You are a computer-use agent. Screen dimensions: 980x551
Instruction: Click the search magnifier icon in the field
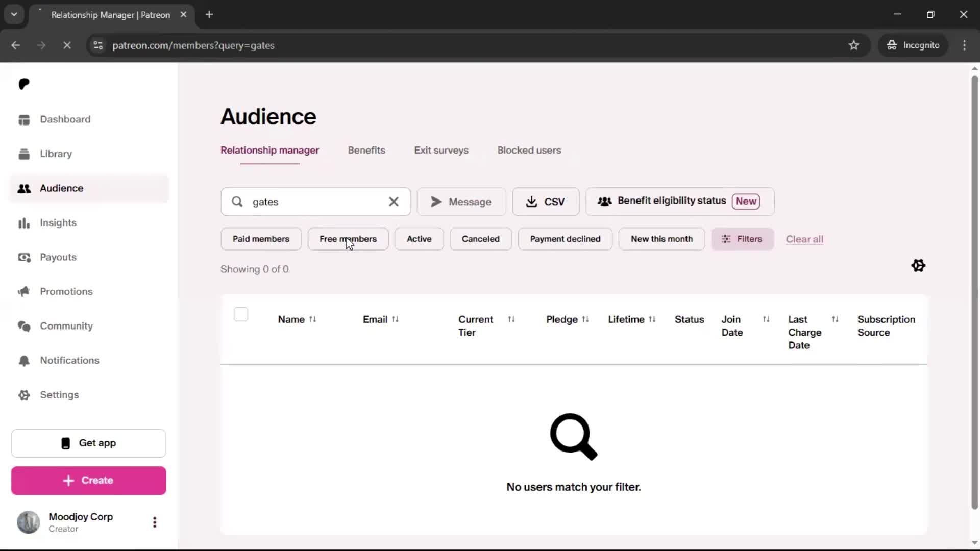pos(237,202)
